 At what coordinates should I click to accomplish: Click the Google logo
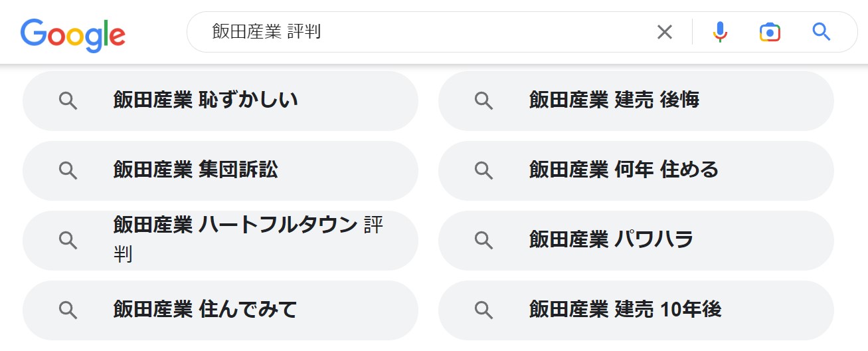point(72,34)
